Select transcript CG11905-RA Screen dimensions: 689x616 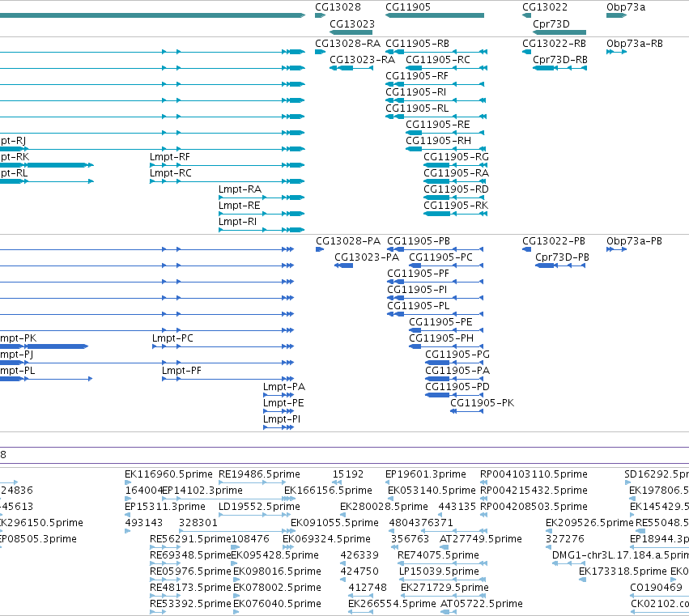tap(456, 173)
